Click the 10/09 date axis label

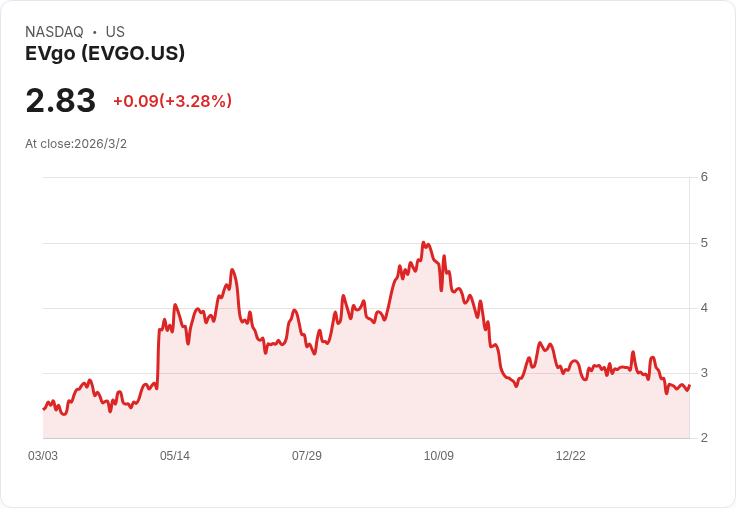(x=438, y=456)
